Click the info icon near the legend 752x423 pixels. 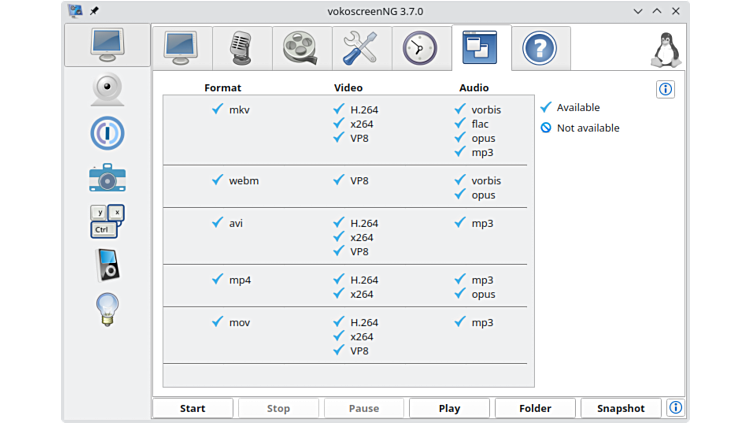[x=666, y=89]
